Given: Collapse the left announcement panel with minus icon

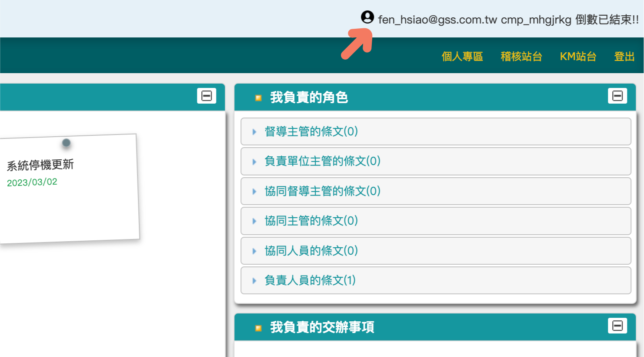Looking at the screenshot, I should (x=207, y=96).
